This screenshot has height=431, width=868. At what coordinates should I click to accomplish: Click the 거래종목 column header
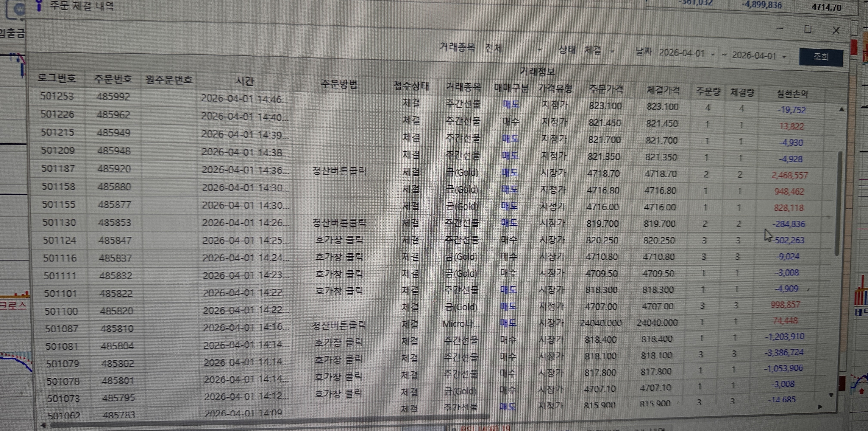click(463, 87)
